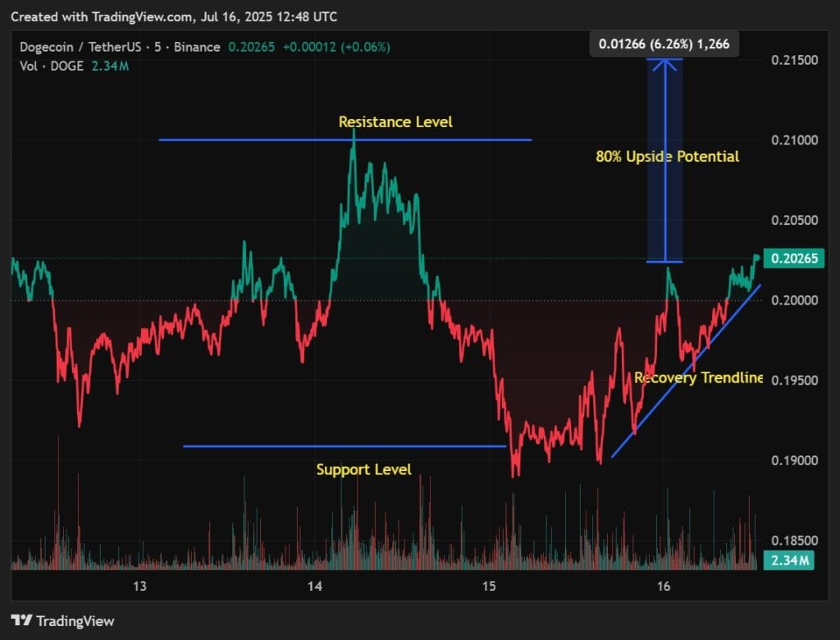840x640 pixels.
Task: Select the '80% Upside Potential' annotation
Action: pos(668,157)
